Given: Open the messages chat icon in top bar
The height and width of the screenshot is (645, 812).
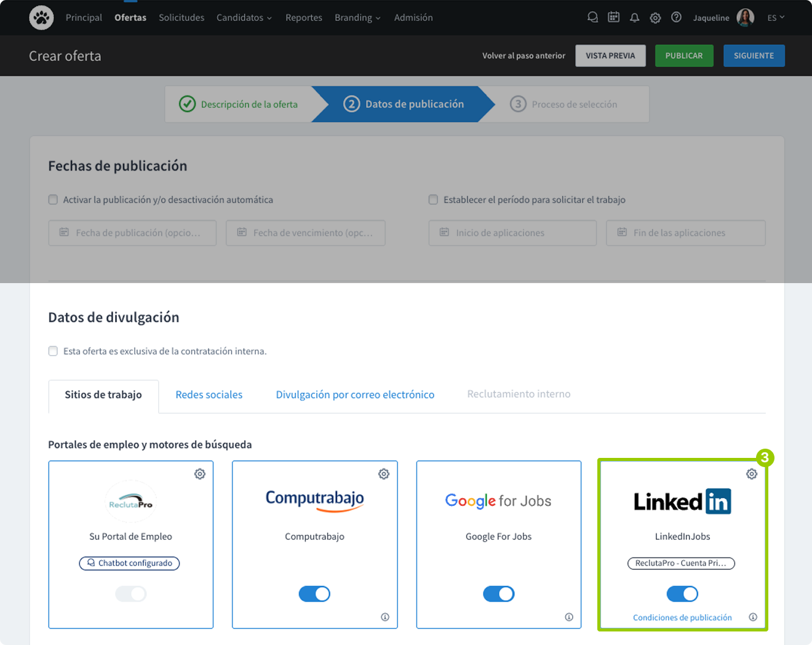Looking at the screenshot, I should [592, 17].
